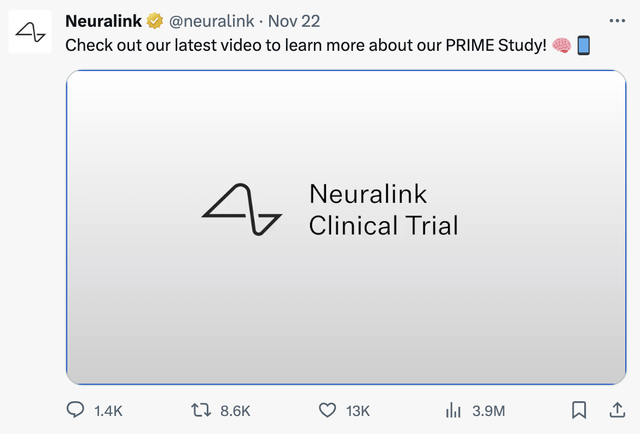Click the phone emoji in the tweet
Viewport: 640px width, 434px height.
tap(584, 46)
